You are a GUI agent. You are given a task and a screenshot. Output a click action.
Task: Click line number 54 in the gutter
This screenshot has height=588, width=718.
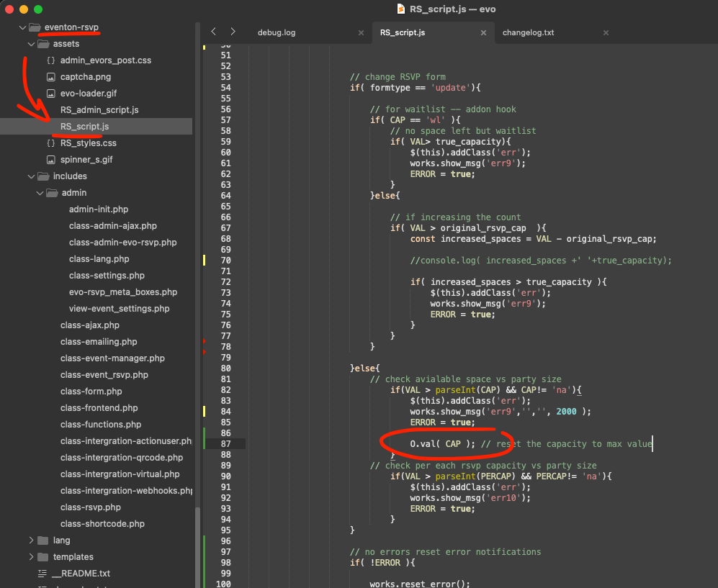coord(225,88)
